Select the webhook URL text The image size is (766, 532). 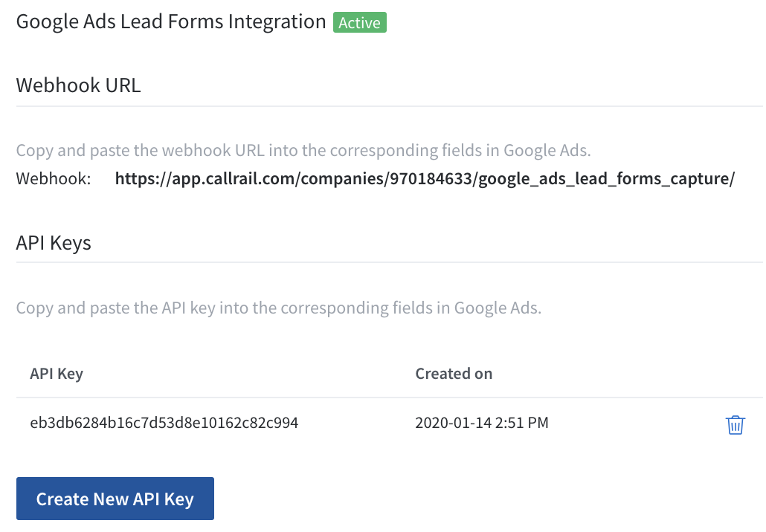425,178
